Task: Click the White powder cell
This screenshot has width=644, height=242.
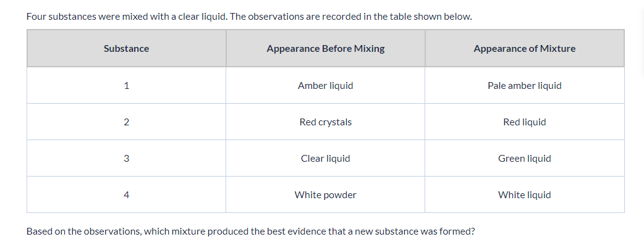Action: click(325, 195)
